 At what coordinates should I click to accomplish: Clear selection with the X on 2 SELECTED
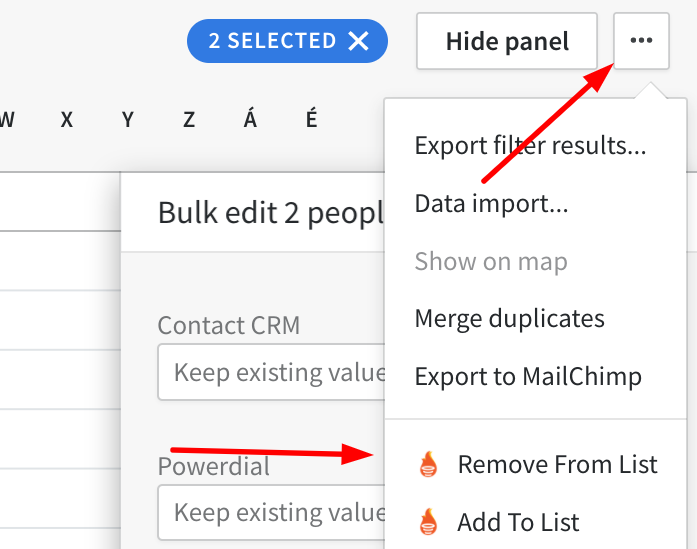[x=358, y=41]
